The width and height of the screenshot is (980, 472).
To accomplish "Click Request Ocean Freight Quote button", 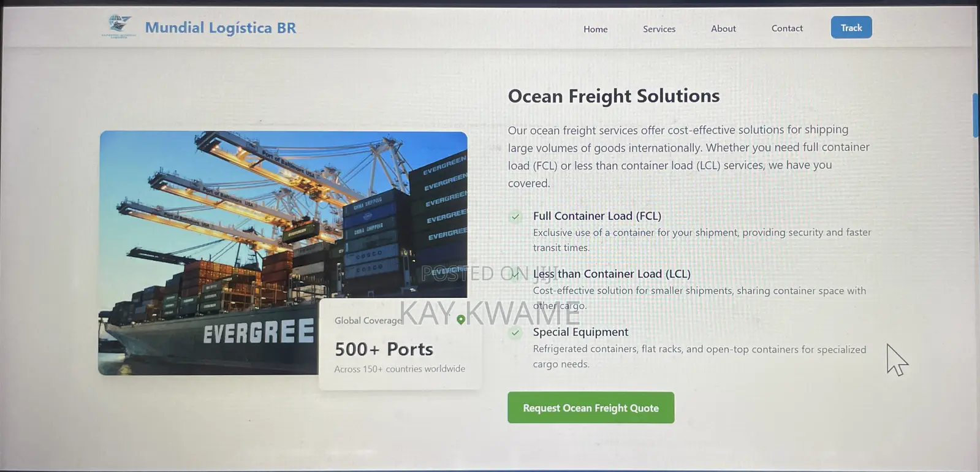I will [x=591, y=408].
